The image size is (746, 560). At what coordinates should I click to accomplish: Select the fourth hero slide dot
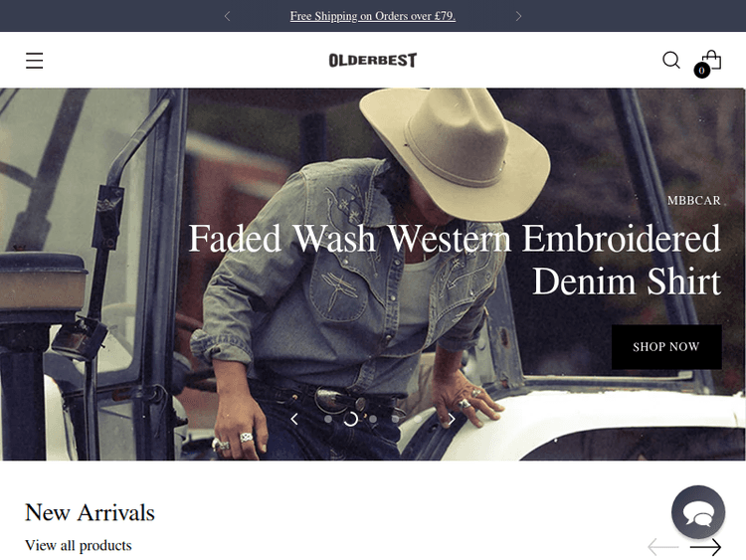coord(395,419)
